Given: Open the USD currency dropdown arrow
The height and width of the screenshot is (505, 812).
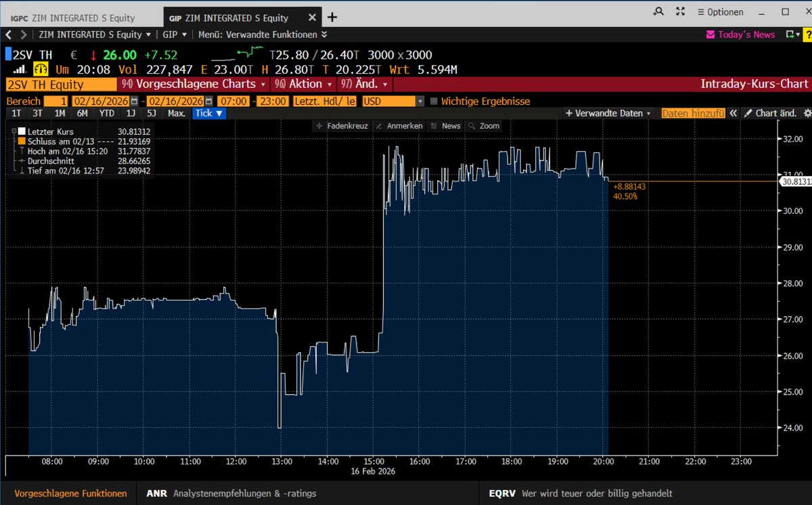Looking at the screenshot, I should pos(420,102).
